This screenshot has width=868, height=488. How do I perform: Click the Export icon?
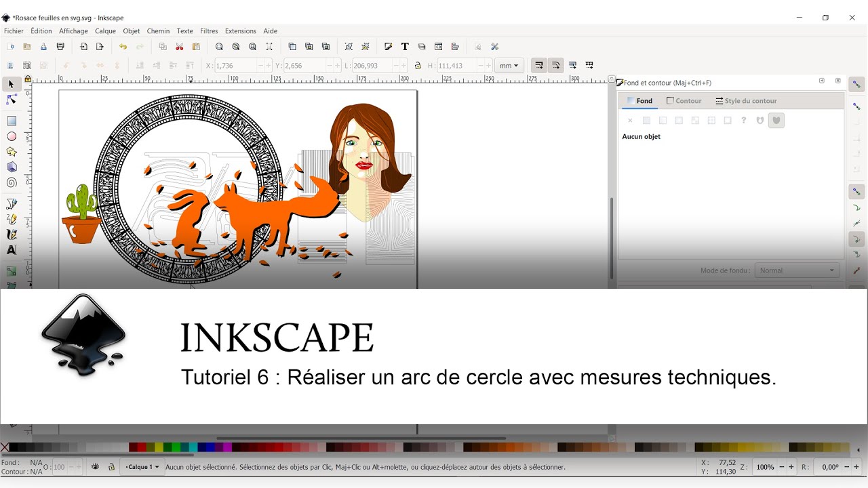pyautogui.click(x=100, y=47)
